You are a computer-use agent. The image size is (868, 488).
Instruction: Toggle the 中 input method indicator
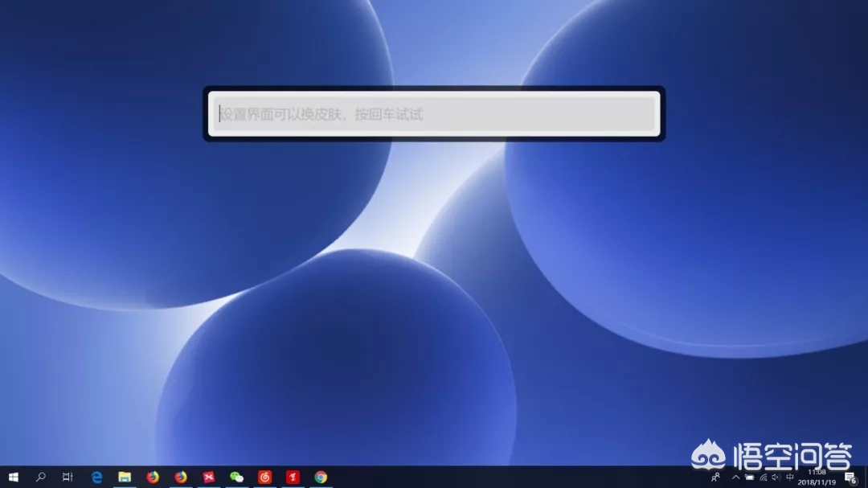[x=790, y=477]
